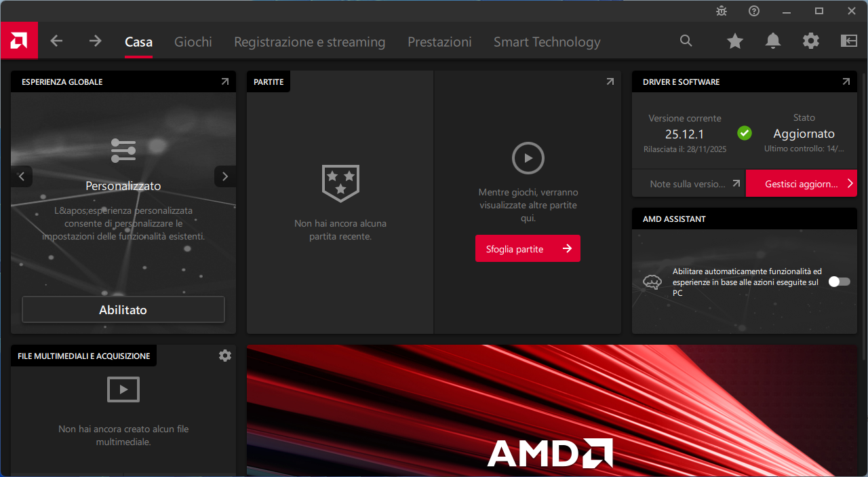Image resolution: width=868 pixels, height=477 pixels.
Task: Go back with the left arrow
Action: coord(56,41)
